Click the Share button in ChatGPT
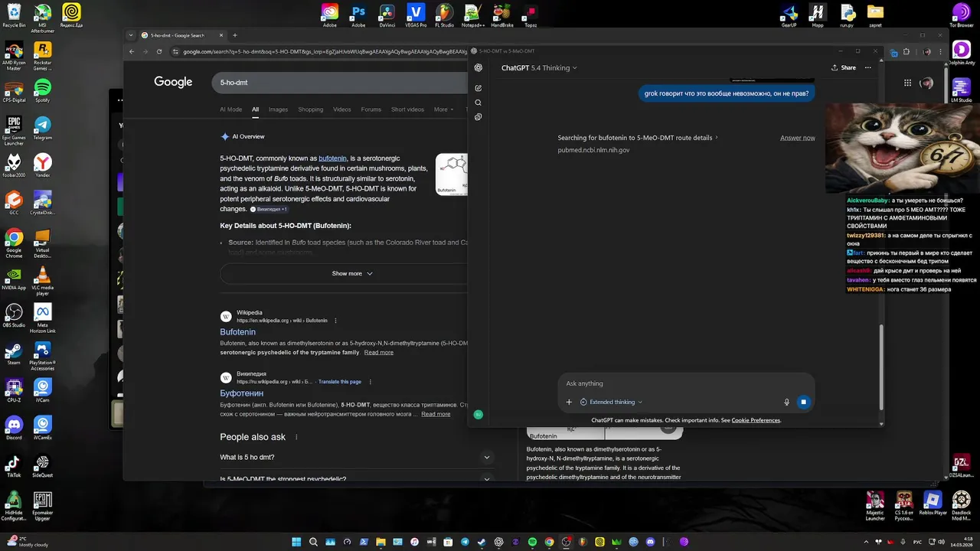The width and height of the screenshot is (980, 551). coord(843,67)
